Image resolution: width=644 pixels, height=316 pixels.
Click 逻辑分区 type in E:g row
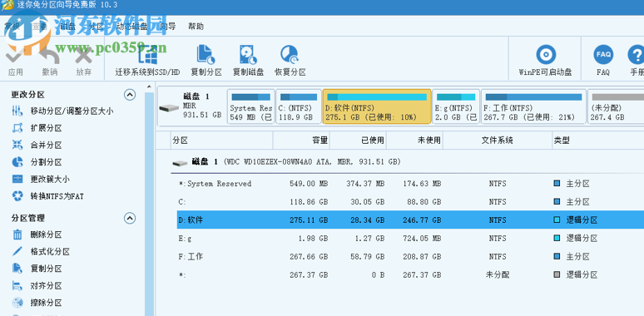582,239
